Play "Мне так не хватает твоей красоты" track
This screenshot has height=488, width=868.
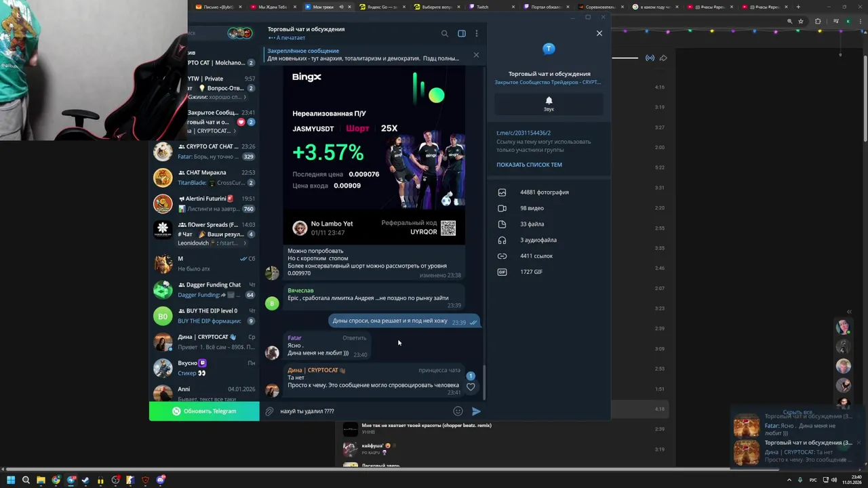pyautogui.click(x=350, y=429)
